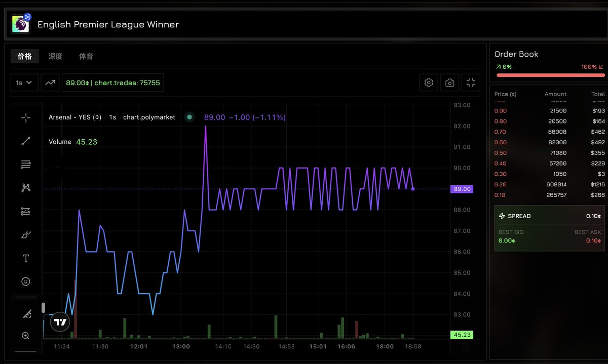
Task: Exit fullscreen chart mode
Action: 471,83
